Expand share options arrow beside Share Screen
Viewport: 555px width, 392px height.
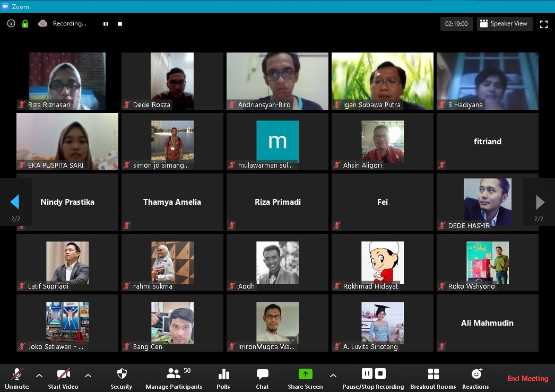pyautogui.click(x=333, y=376)
